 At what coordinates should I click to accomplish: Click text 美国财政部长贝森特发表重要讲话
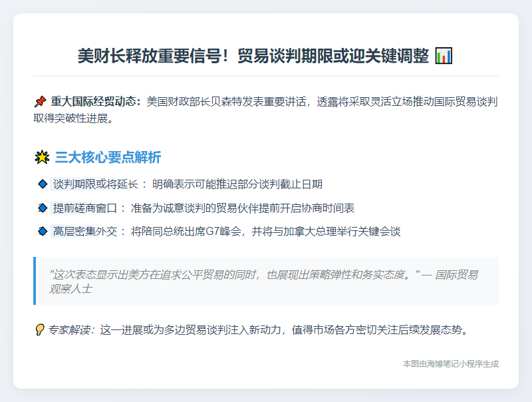(x=226, y=102)
